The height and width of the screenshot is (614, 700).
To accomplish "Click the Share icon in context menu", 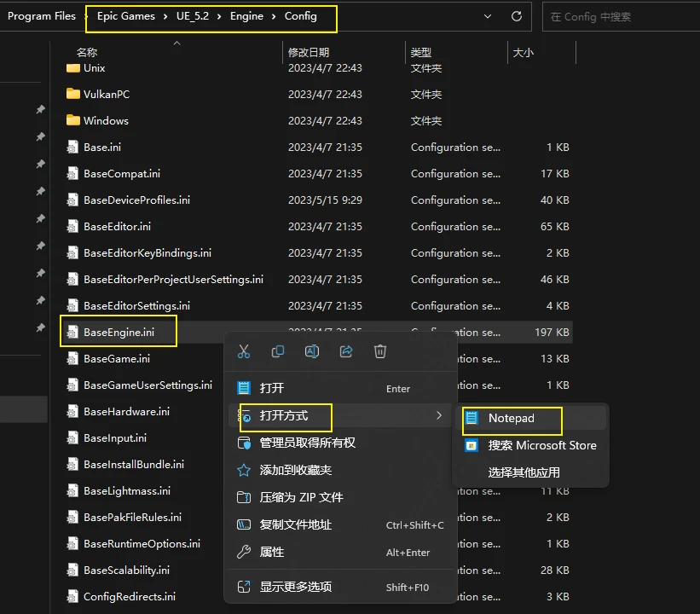I will [x=346, y=351].
